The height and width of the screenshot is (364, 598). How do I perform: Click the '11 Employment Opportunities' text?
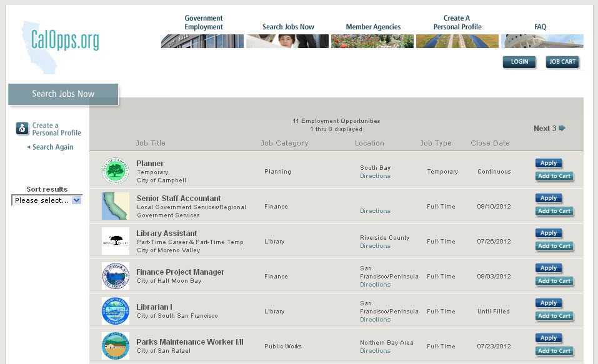[x=336, y=121]
